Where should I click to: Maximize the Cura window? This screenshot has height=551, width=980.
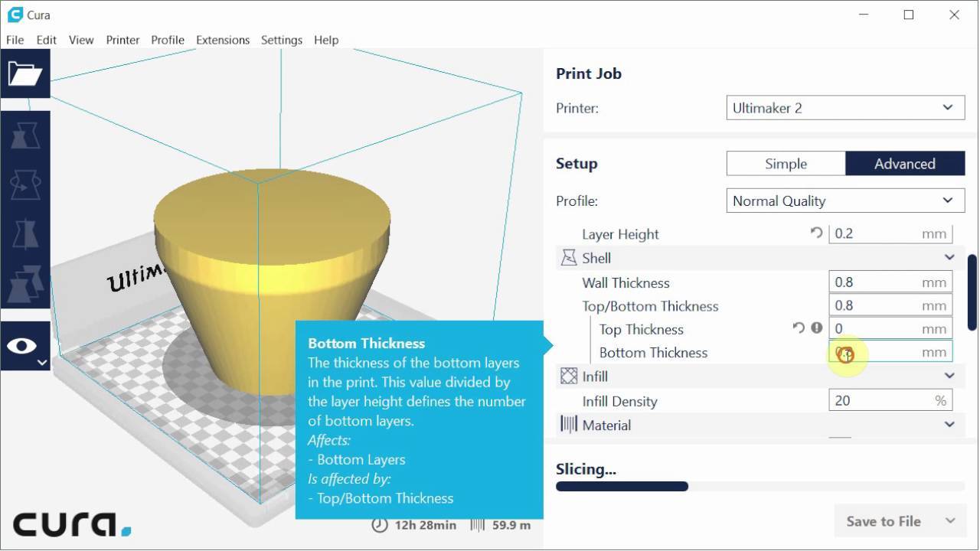click(909, 15)
